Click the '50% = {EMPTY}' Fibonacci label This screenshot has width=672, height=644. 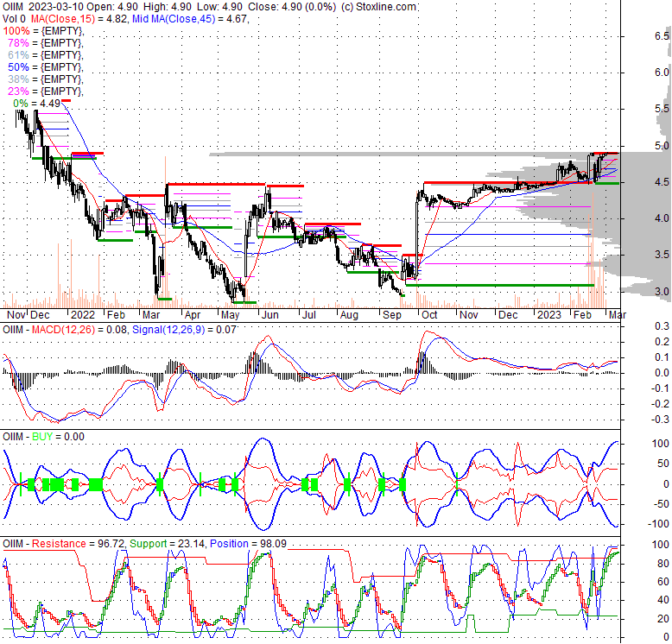[x=46, y=66]
